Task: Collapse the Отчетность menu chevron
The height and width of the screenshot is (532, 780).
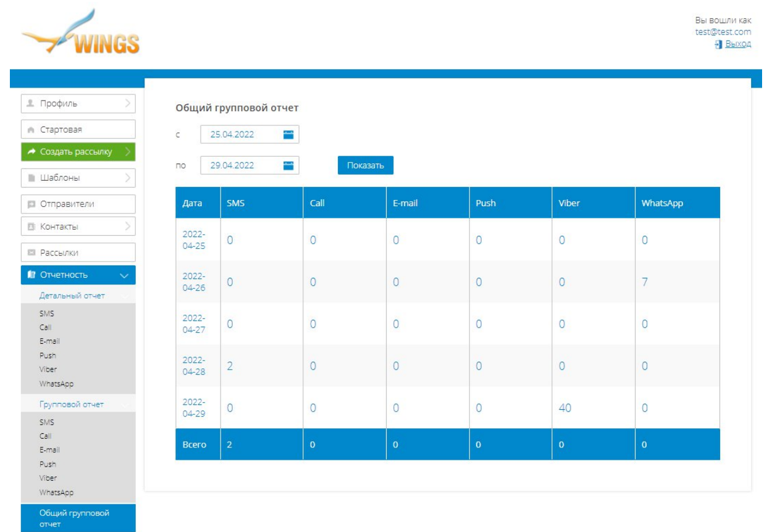Action: tap(124, 275)
